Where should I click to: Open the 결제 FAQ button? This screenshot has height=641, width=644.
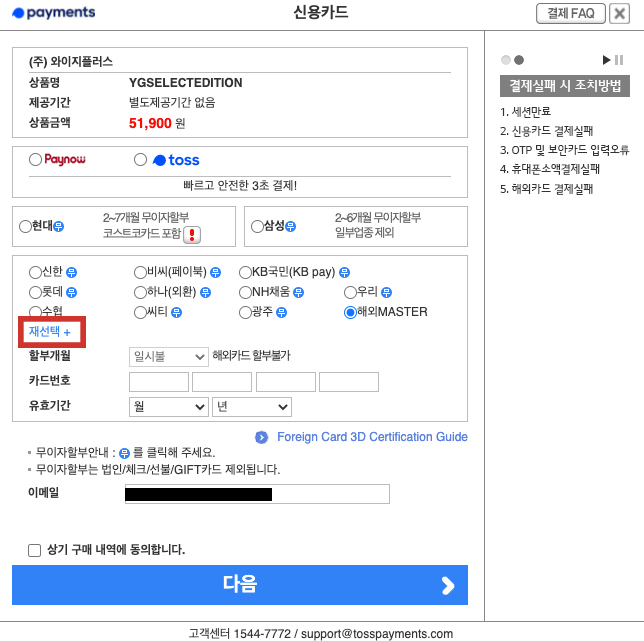tap(570, 13)
